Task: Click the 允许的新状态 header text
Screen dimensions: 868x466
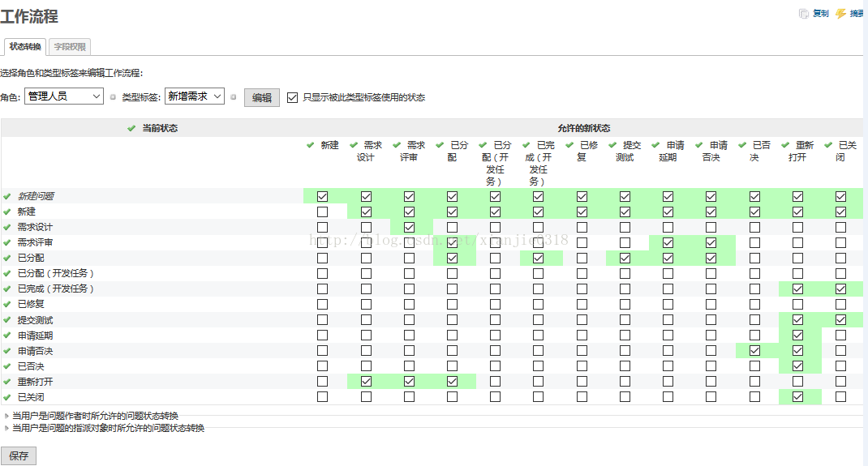Action: 584,128
